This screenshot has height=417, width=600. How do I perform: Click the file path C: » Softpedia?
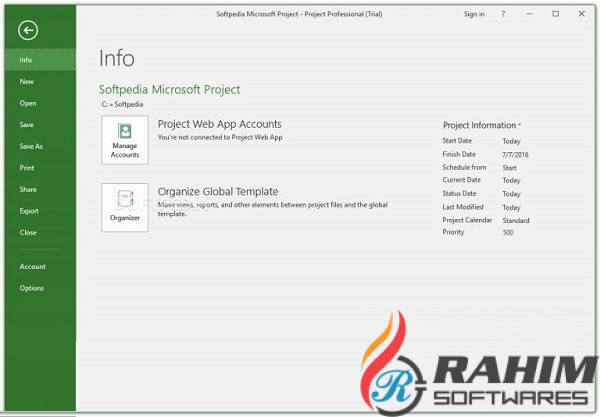coord(122,104)
